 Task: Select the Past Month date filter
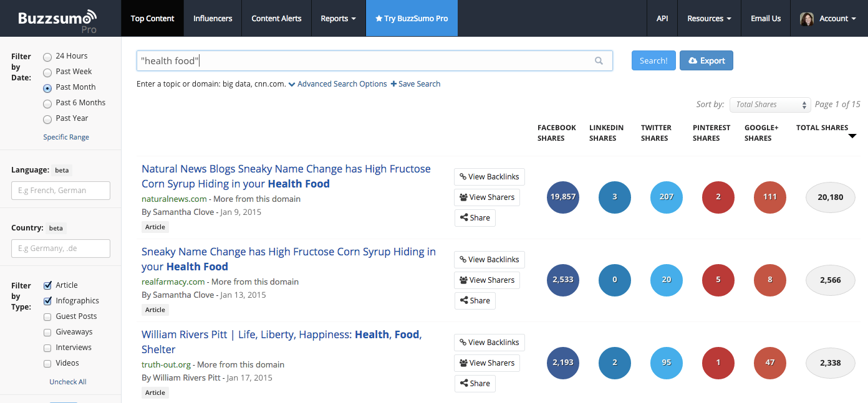tap(47, 88)
